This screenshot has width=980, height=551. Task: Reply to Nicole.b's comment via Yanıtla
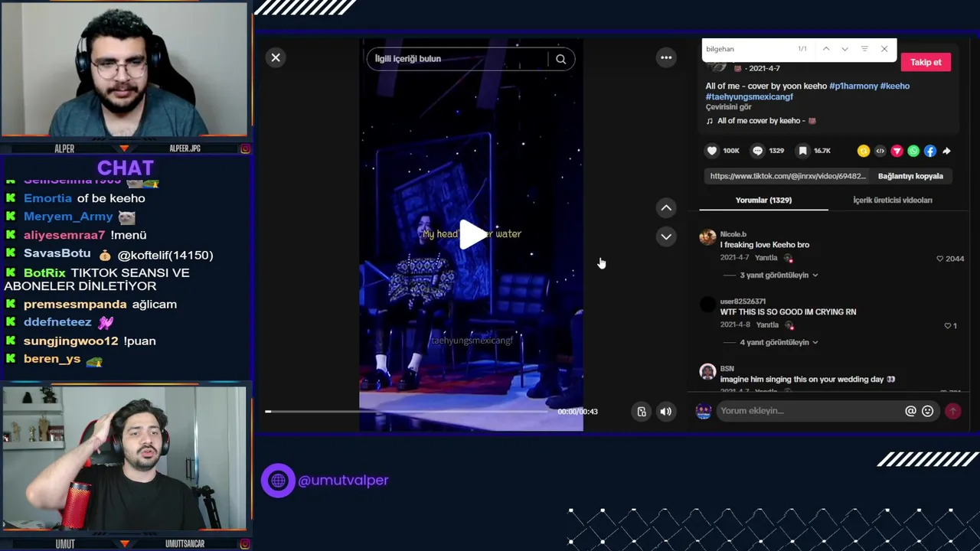pos(766,258)
